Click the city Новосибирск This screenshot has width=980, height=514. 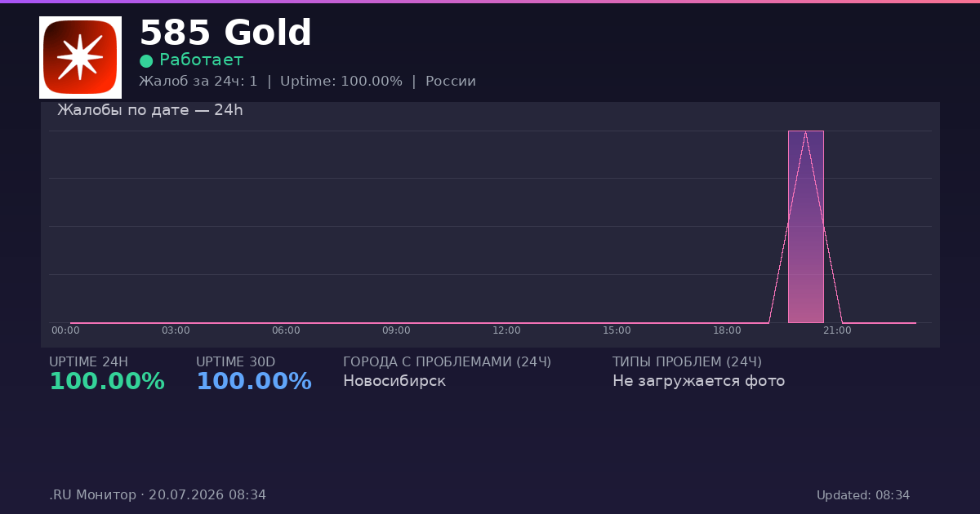coord(394,381)
